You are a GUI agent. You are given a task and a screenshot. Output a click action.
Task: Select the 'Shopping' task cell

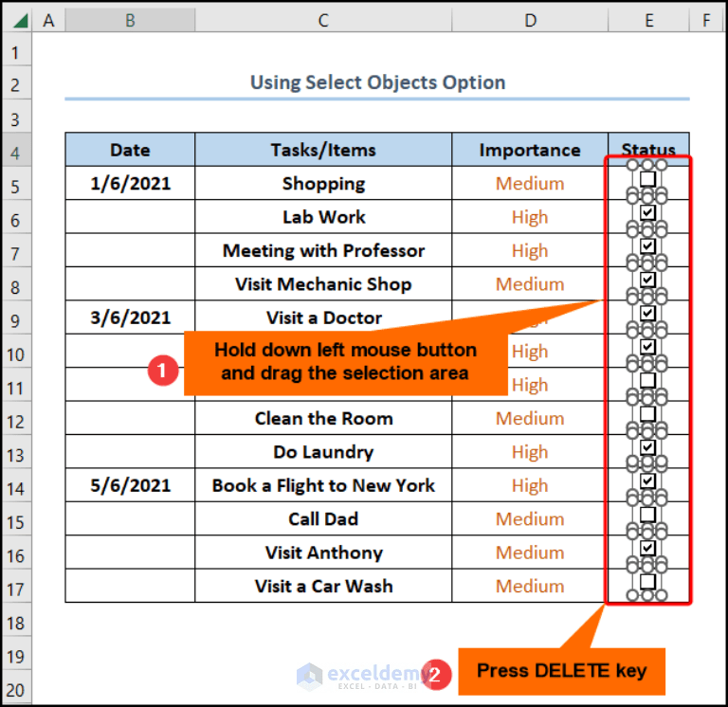[323, 183]
